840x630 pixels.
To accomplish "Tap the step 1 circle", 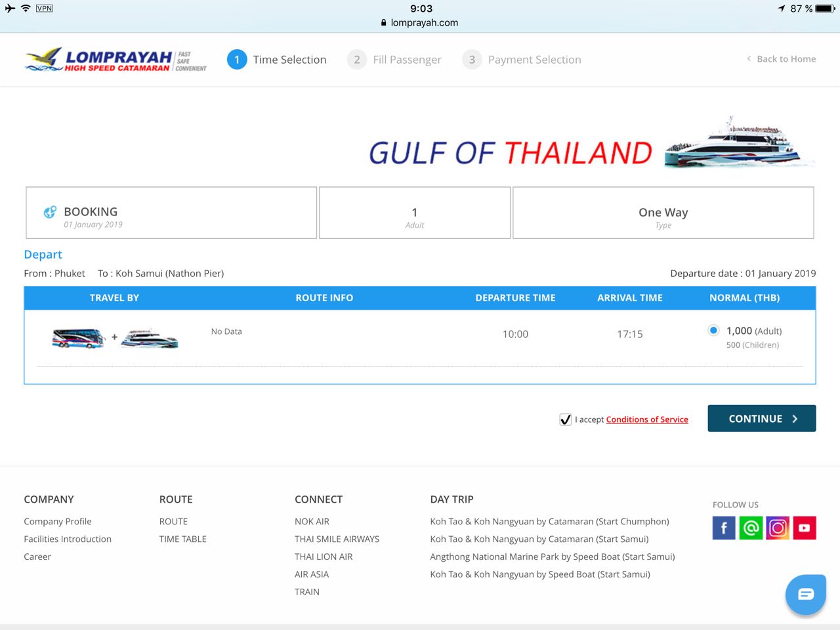I will click(x=237, y=59).
